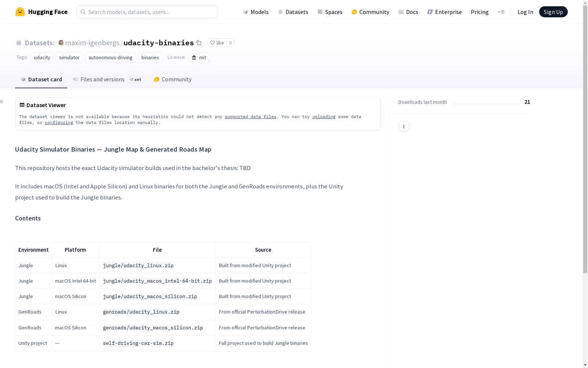
Task: Open the Enterprise page
Action: 445,12
